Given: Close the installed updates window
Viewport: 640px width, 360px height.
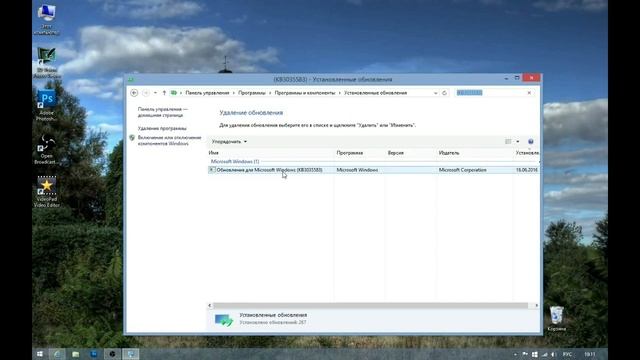Looking at the screenshot, I should point(531,78).
